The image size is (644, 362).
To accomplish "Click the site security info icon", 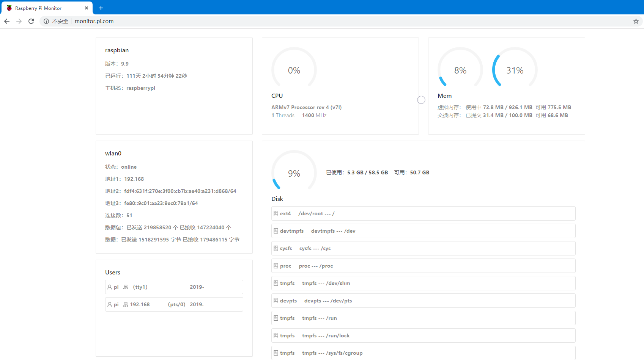I will [x=46, y=21].
